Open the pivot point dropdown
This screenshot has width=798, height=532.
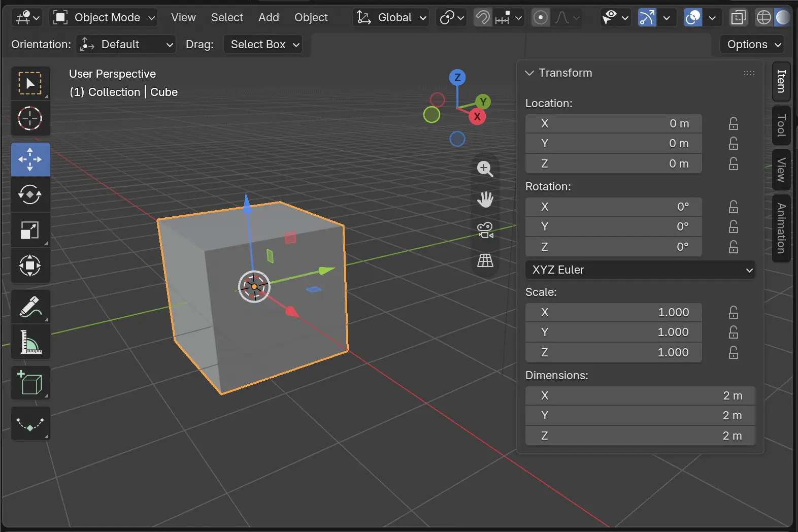click(x=451, y=18)
